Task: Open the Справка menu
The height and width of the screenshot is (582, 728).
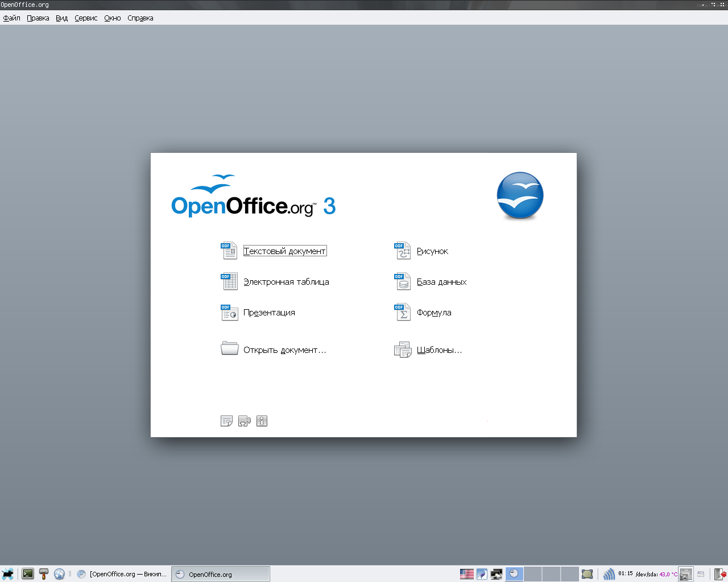Action: [140, 18]
